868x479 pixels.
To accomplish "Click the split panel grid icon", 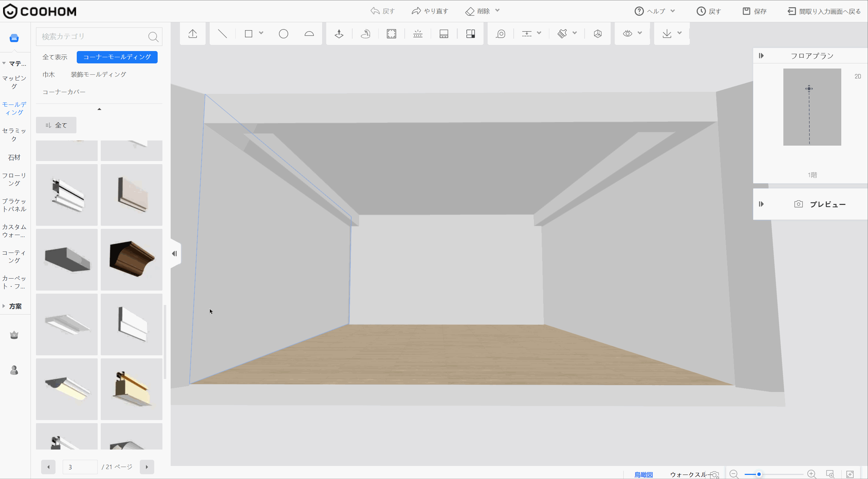I will [x=470, y=34].
